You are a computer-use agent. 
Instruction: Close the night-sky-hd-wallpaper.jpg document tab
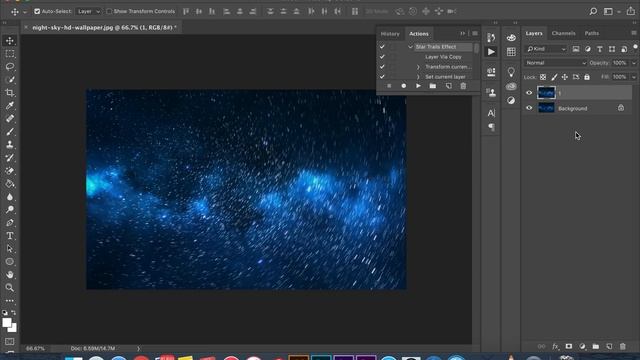(x=26, y=27)
